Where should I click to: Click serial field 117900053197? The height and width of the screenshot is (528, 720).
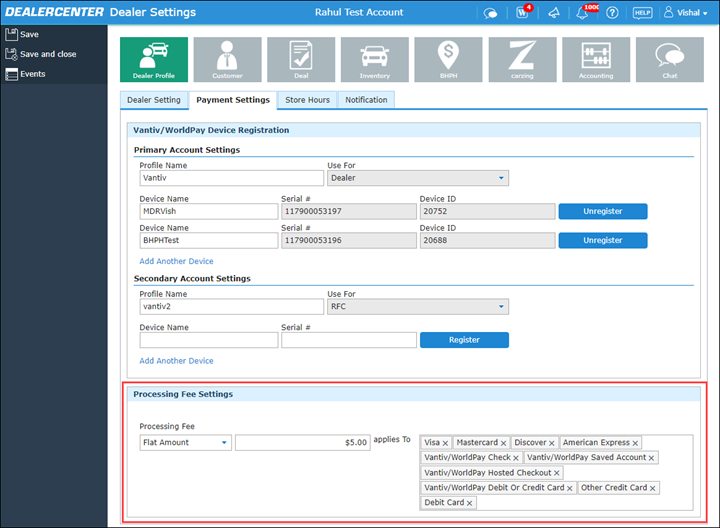pyautogui.click(x=349, y=212)
